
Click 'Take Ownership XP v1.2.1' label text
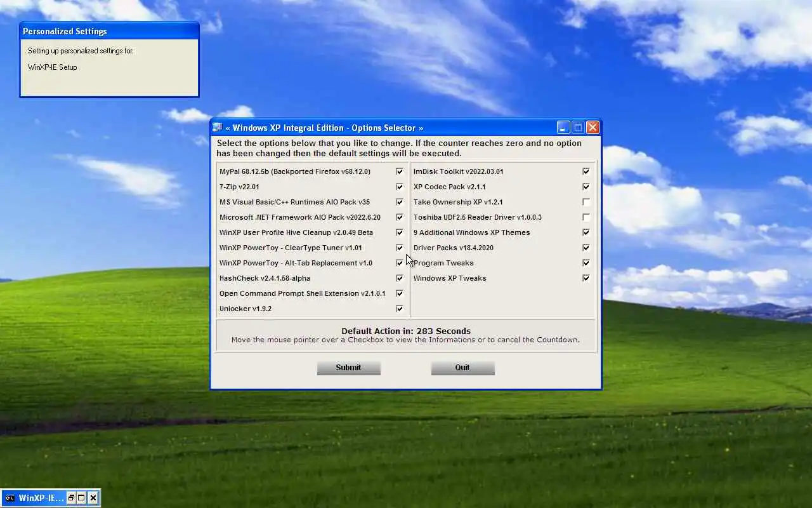click(458, 202)
